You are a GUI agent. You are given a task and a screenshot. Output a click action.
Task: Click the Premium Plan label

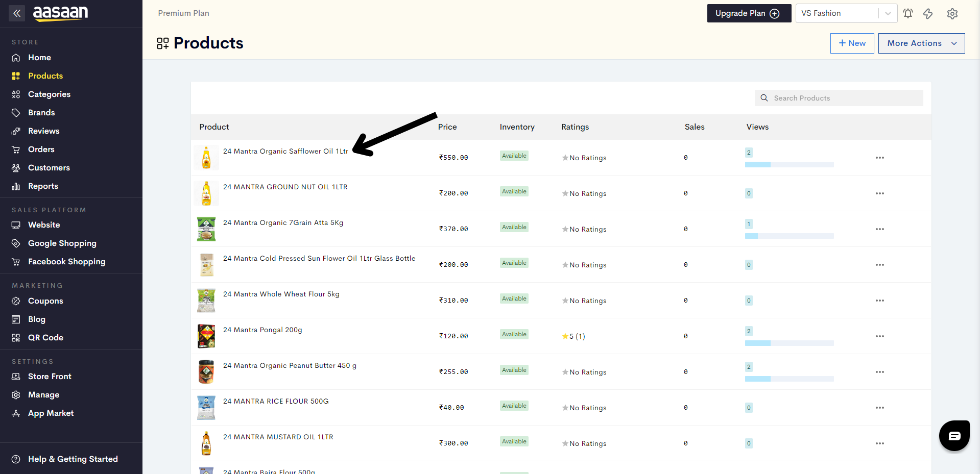click(183, 13)
